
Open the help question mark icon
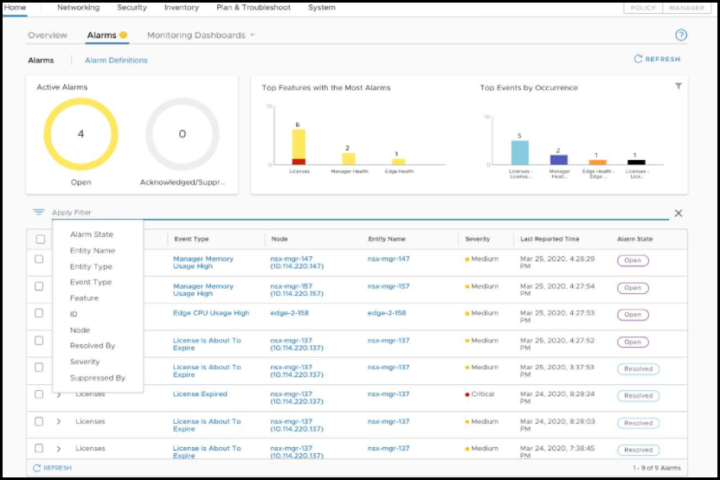(x=681, y=35)
